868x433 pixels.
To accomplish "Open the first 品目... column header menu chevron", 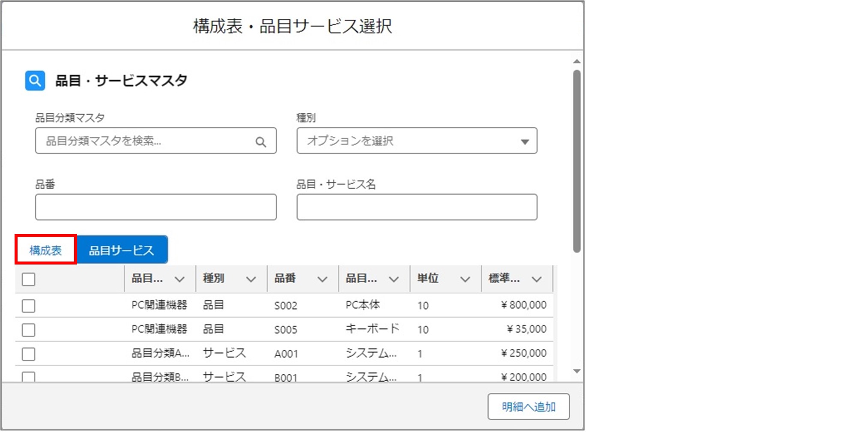I will 180,280.
